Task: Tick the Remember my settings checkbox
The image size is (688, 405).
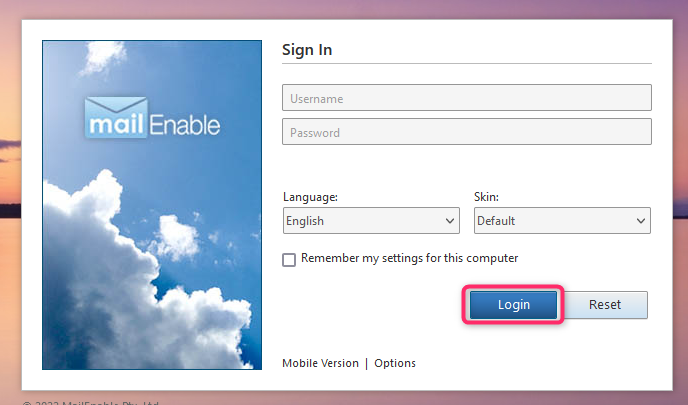Action: 289,260
